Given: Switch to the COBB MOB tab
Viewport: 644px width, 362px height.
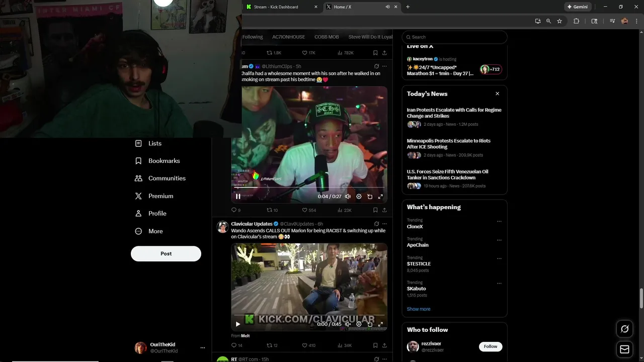Looking at the screenshot, I should pos(327,37).
